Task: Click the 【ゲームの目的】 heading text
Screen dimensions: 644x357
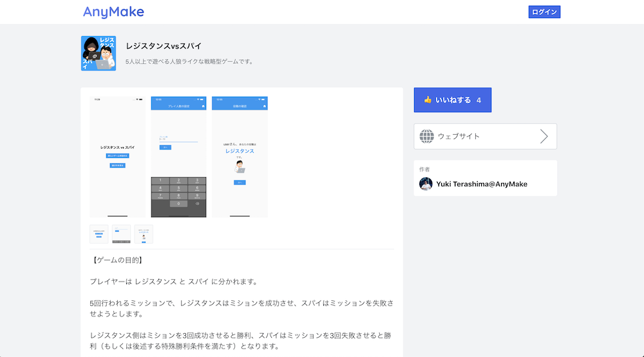Action: coord(117,260)
